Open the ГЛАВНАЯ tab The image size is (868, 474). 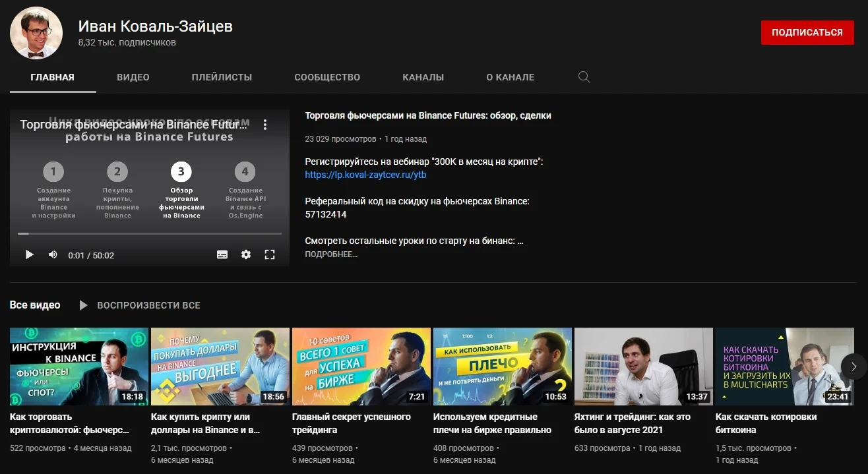[53, 77]
